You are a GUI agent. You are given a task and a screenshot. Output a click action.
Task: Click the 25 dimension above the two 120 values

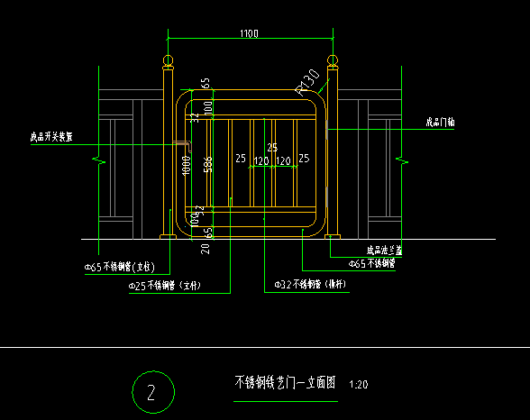tap(272, 148)
